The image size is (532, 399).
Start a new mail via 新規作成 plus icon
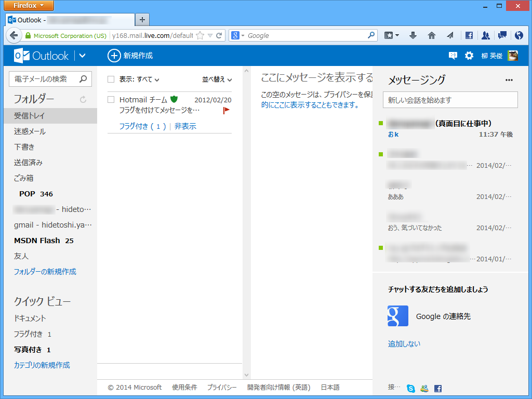point(114,56)
